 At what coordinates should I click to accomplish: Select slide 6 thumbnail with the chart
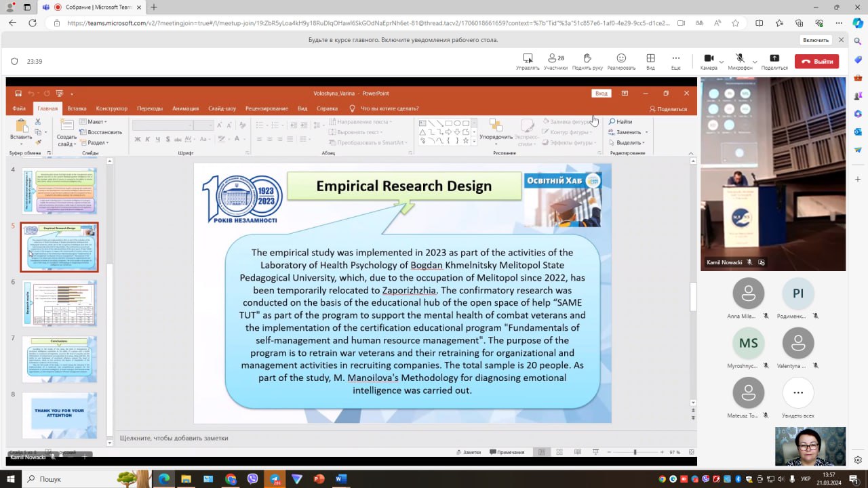tap(60, 303)
